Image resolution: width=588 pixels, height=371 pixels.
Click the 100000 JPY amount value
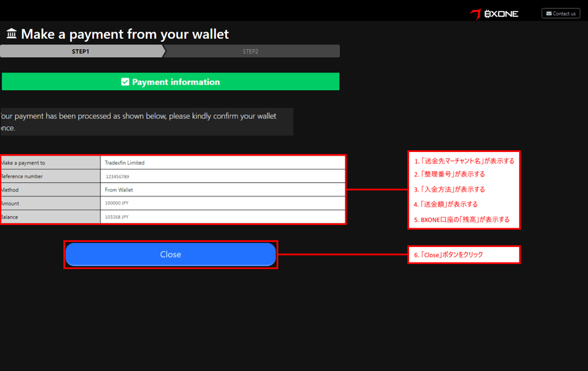click(x=117, y=203)
